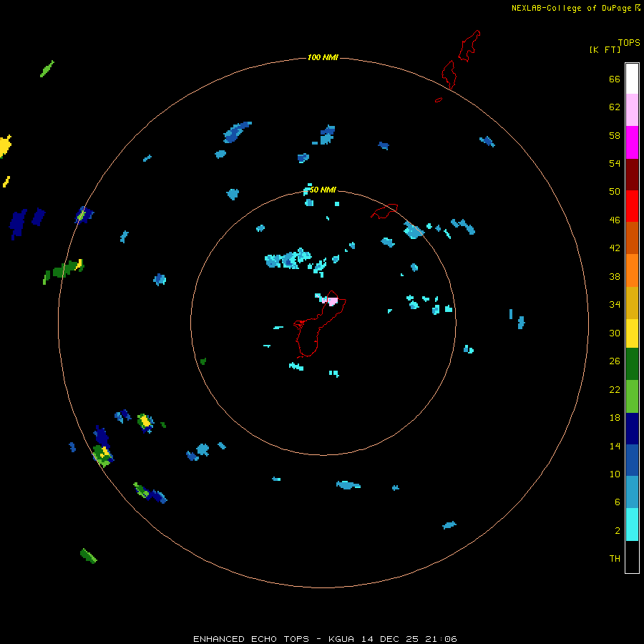Screen dimensions: 644x644
Task: Click the pink echo cell over northern Guam
Action: pos(331,301)
